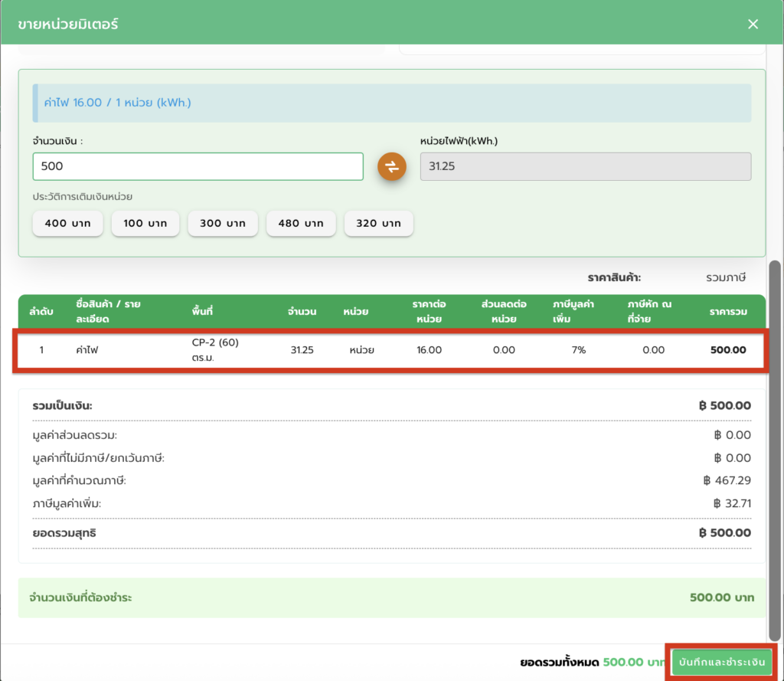Click the รวมภาษี price type label

coord(725,277)
